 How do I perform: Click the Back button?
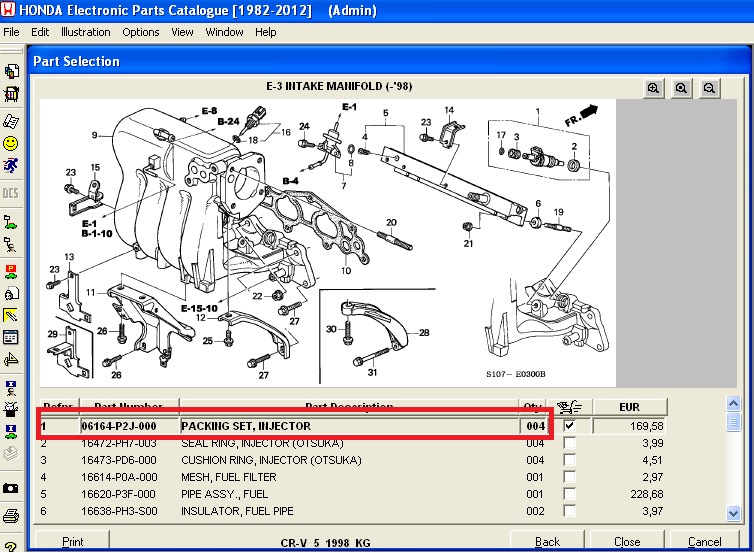click(x=547, y=541)
